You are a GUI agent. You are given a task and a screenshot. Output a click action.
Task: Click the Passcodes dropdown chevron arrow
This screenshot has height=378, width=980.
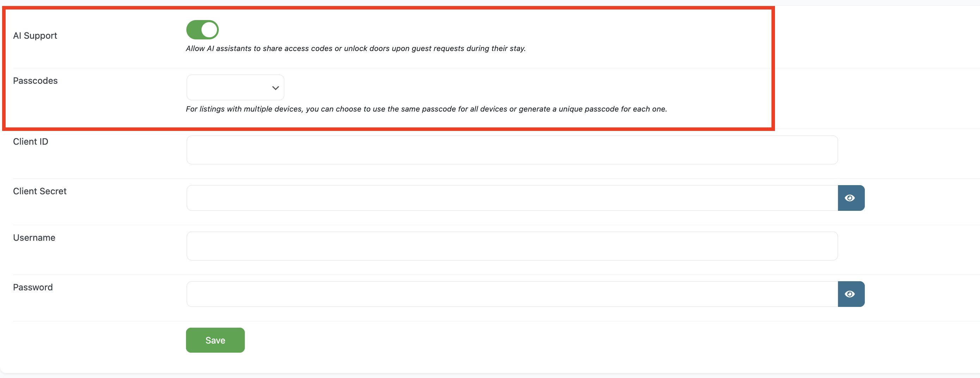tap(275, 88)
